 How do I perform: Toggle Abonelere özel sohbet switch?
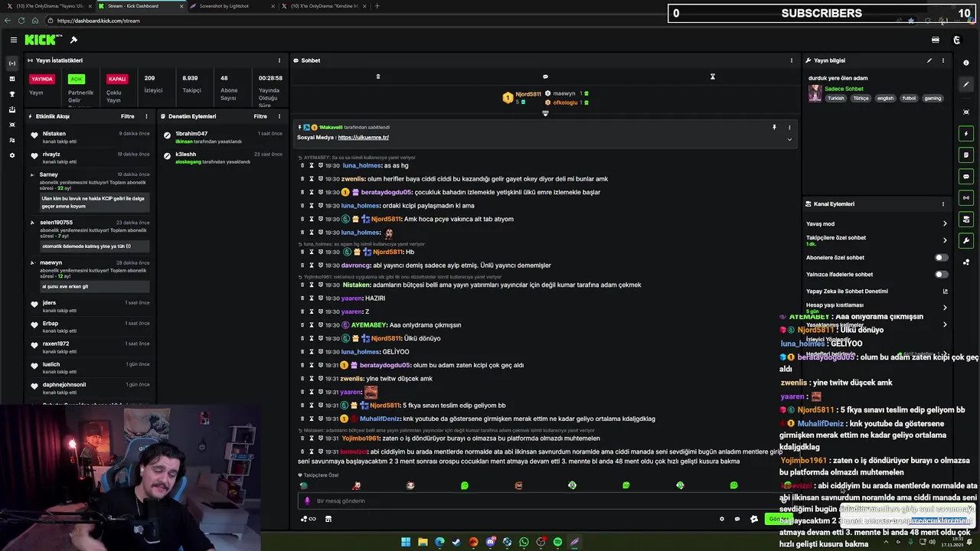pos(941,258)
